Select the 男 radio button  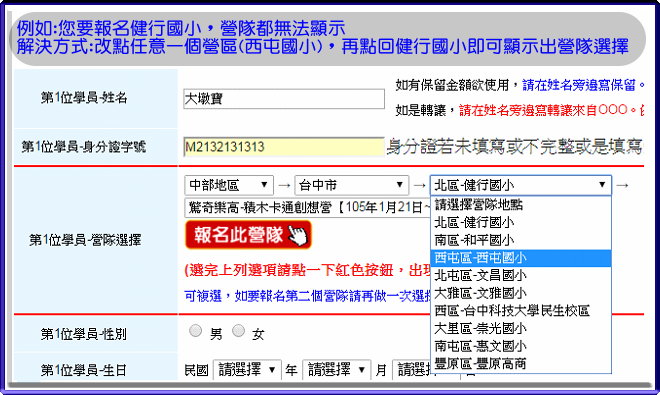click(195, 331)
